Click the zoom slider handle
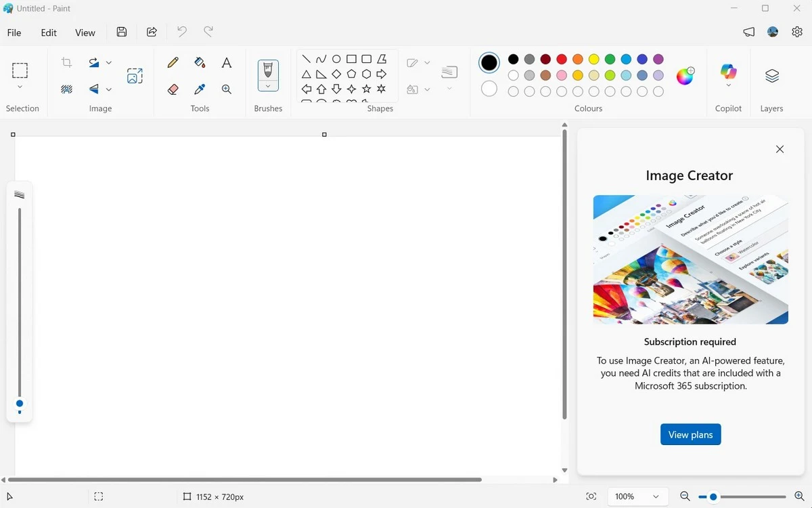Screen dimensions: 812x508 click(x=713, y=497)
